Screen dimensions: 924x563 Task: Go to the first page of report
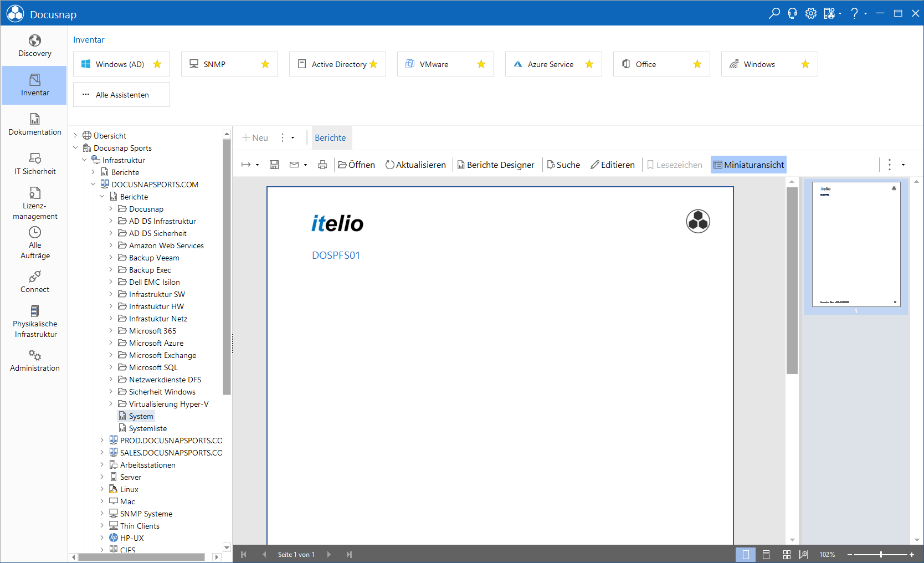244,554
